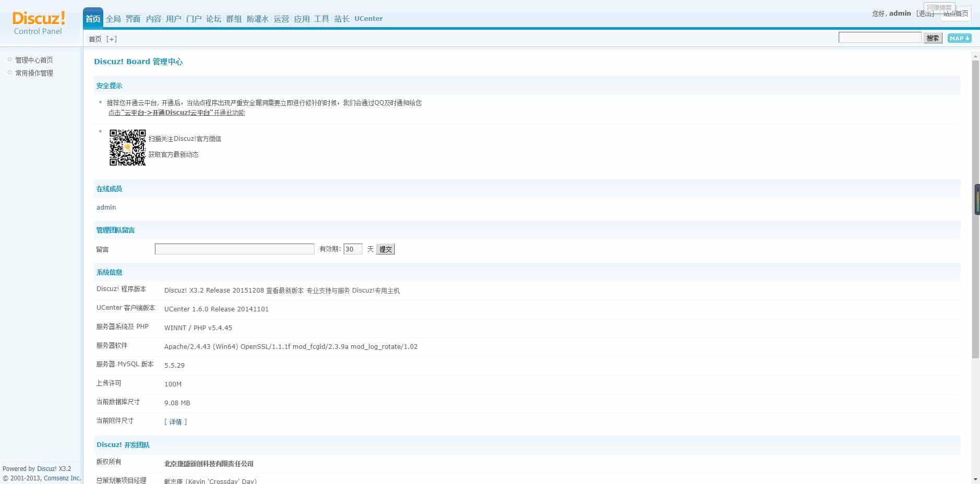Viewport: 980px width, 484px height.
Task: Click the 9.08 MB database size value
Action: click(x=177, y=403)
